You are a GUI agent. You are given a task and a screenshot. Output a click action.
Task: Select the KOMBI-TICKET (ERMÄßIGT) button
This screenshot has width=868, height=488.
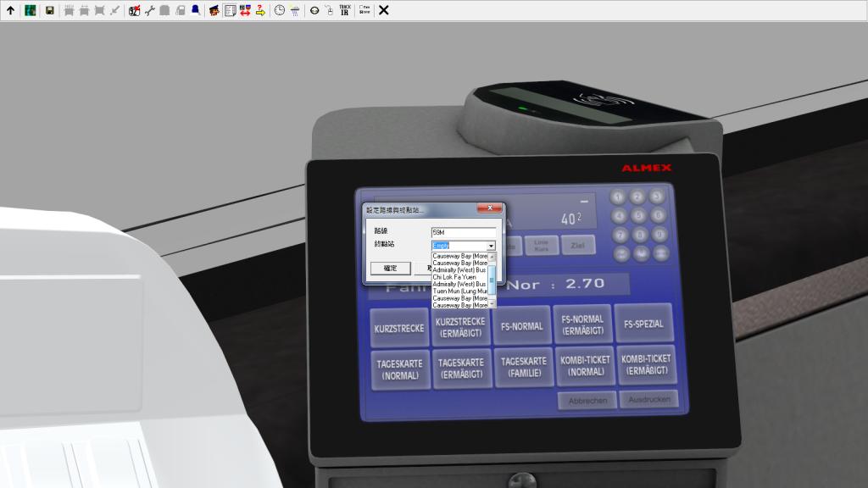pyautogui.click(x=646, y=364)
